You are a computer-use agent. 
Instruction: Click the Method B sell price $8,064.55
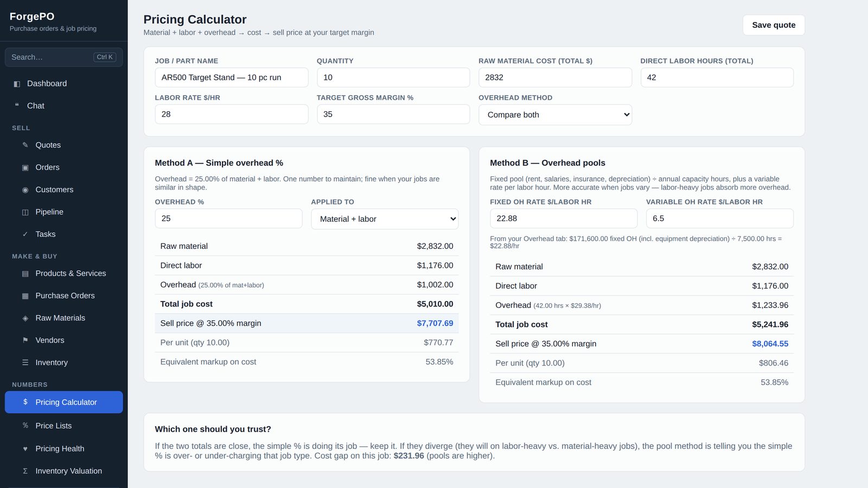pos(770,344)
